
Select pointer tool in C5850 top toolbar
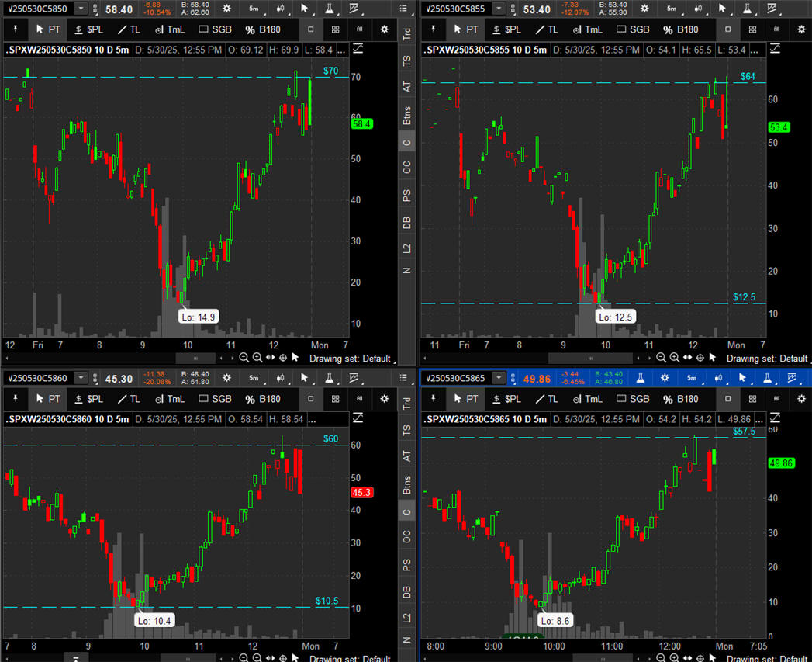click(305, 9)
